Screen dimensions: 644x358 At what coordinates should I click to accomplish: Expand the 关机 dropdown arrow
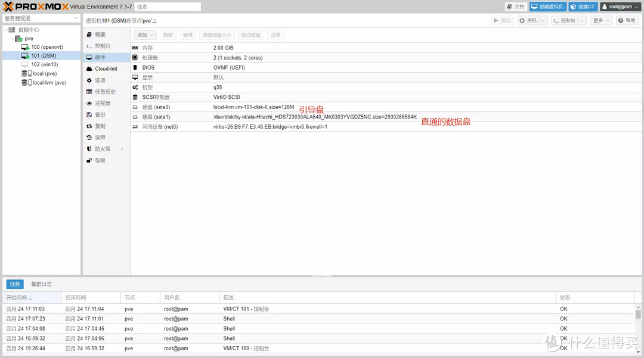(x=543, y=20)
